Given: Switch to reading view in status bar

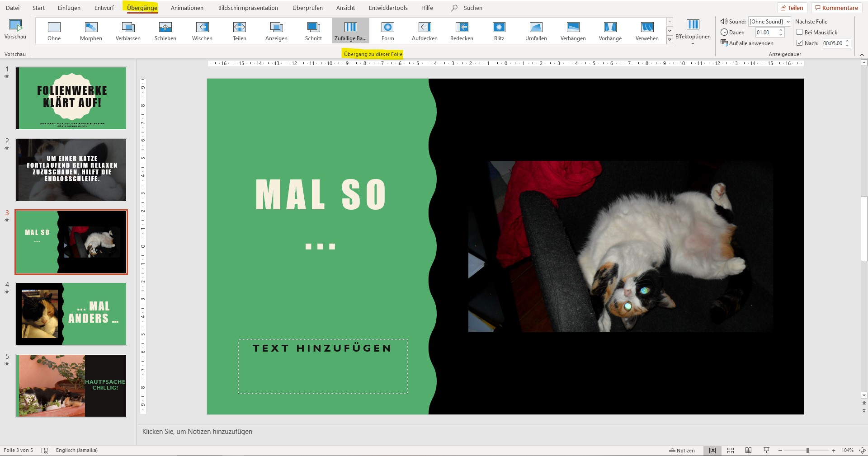Looking at the screenshot, I should 748,451.
